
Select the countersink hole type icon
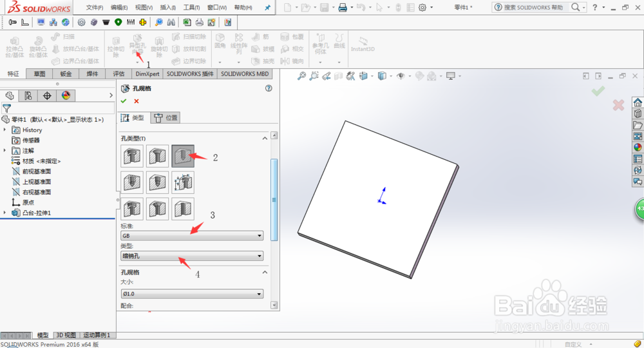[x=157, y=156]
